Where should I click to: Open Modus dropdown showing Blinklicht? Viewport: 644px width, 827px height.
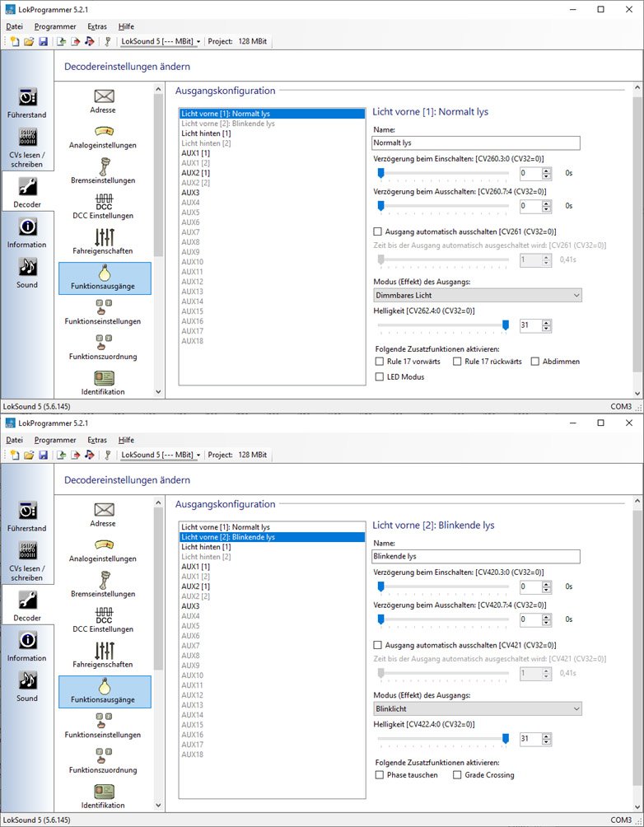point(477,709)
